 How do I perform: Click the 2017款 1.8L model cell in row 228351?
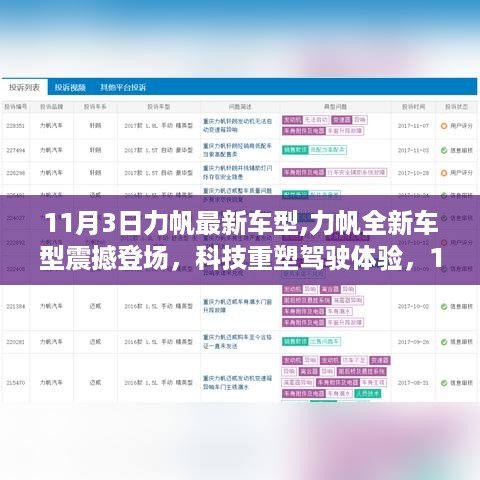(x=159, y=126)
